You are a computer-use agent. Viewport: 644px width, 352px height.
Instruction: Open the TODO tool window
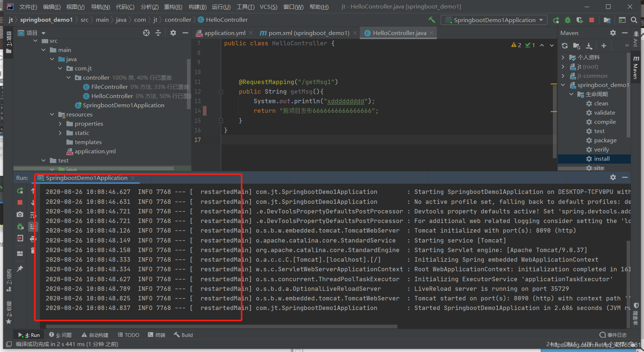coord(128,335)
